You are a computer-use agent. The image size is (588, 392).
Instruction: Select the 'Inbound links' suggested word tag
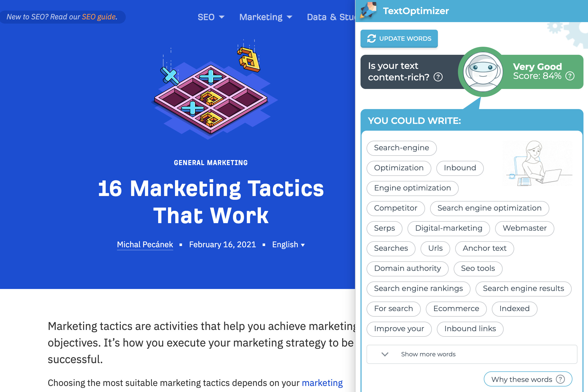(x=470, y=328)
